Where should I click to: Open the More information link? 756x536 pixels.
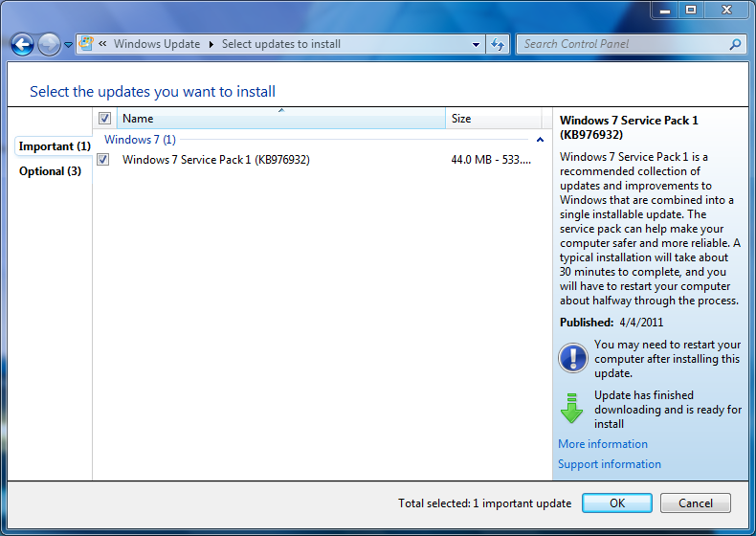603,444
